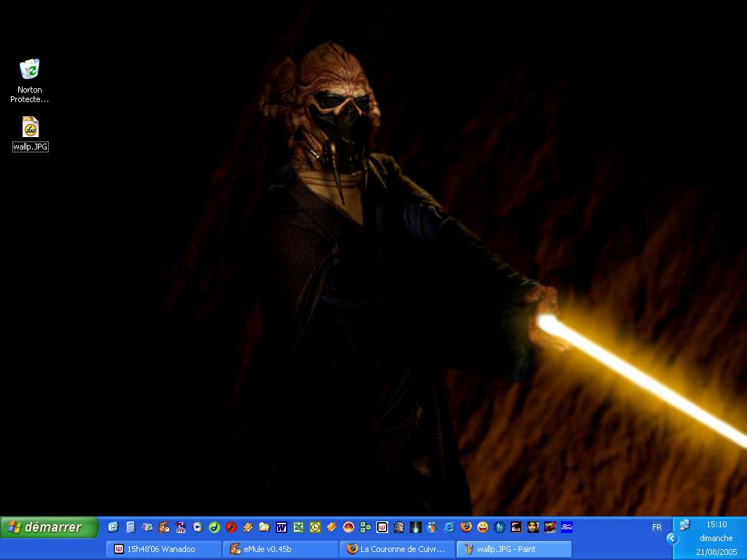This screenshot has width=747, height=560.
Task: Launch the calculator from Quick Launch
Action: tap(130, 527)
